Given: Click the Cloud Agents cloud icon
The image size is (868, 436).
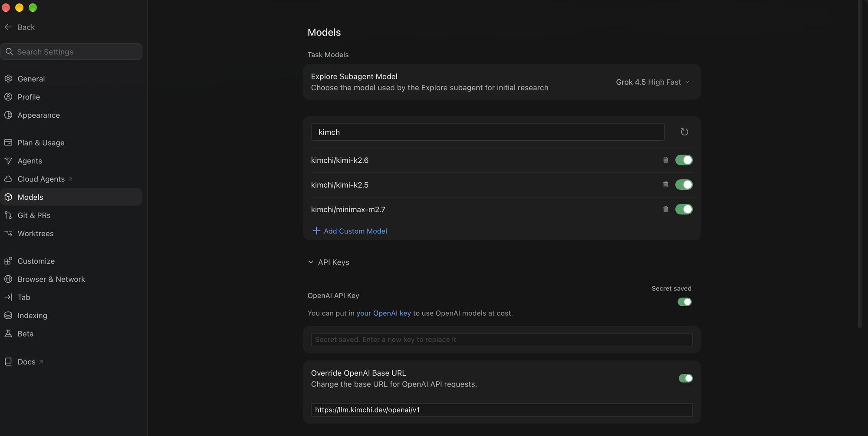Looking at the screenshot, I should click(8, 179).
